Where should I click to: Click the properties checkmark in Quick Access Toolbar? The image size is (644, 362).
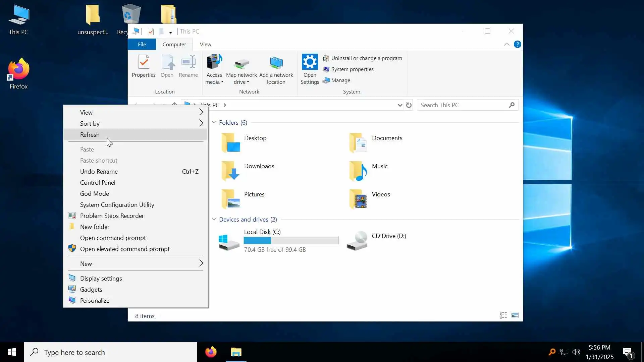point(151,32)
